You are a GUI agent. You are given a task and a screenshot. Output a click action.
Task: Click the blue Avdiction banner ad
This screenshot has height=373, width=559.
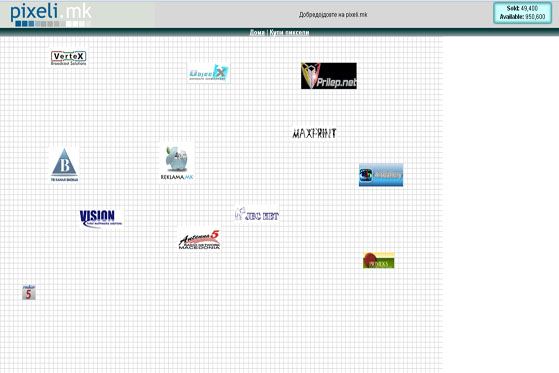click(381, 175)
